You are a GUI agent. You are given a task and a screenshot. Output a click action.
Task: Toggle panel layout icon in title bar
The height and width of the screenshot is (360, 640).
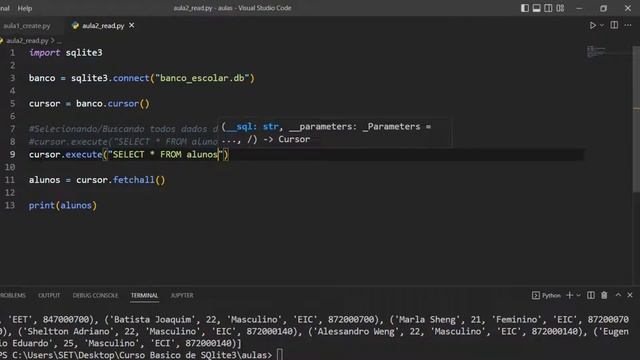tap(536, 8)
